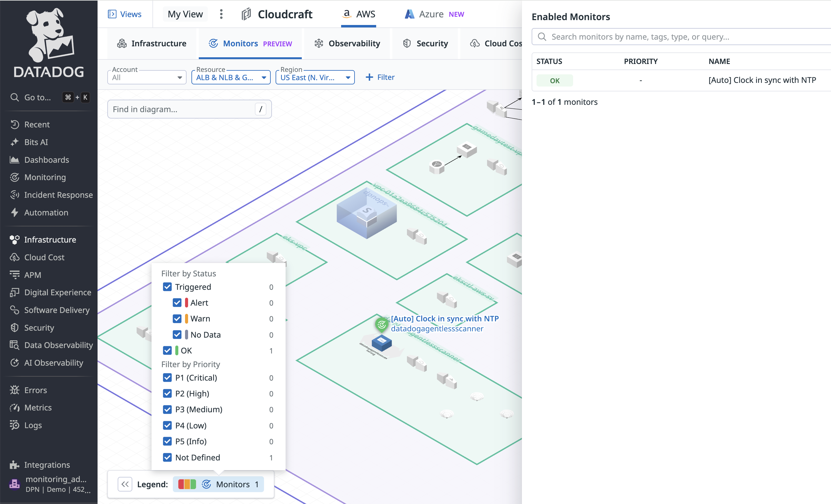831x504 pixels.
Task: Collapse the legend with the double-chevron button
Action: click(125, 484)
